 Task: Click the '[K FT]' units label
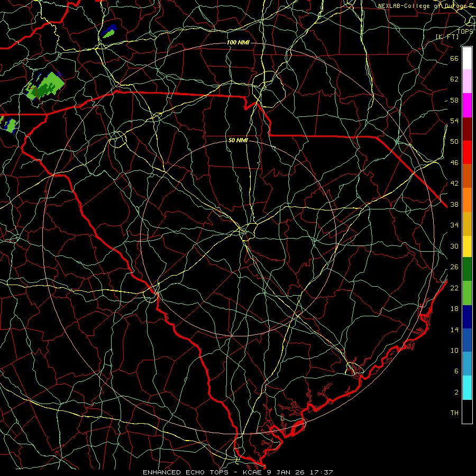click(x=447, y=36)
